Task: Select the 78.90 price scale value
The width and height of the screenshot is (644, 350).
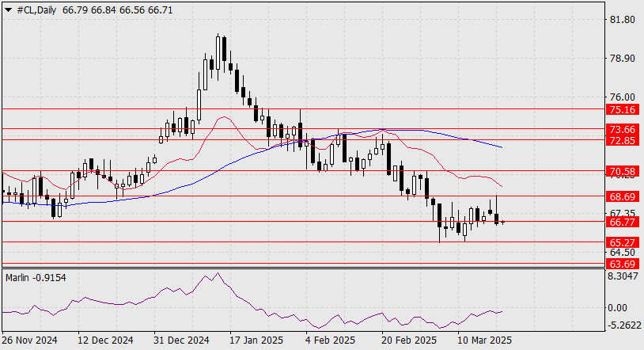Action: pos(622,59)
